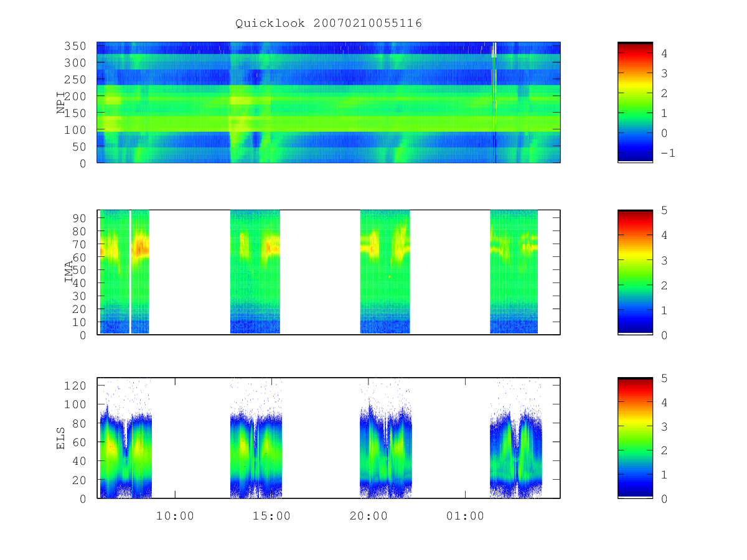This screenshot has height=560, width=747.
Task: Click the 10:00 time tick label
Action: [175, 516]
